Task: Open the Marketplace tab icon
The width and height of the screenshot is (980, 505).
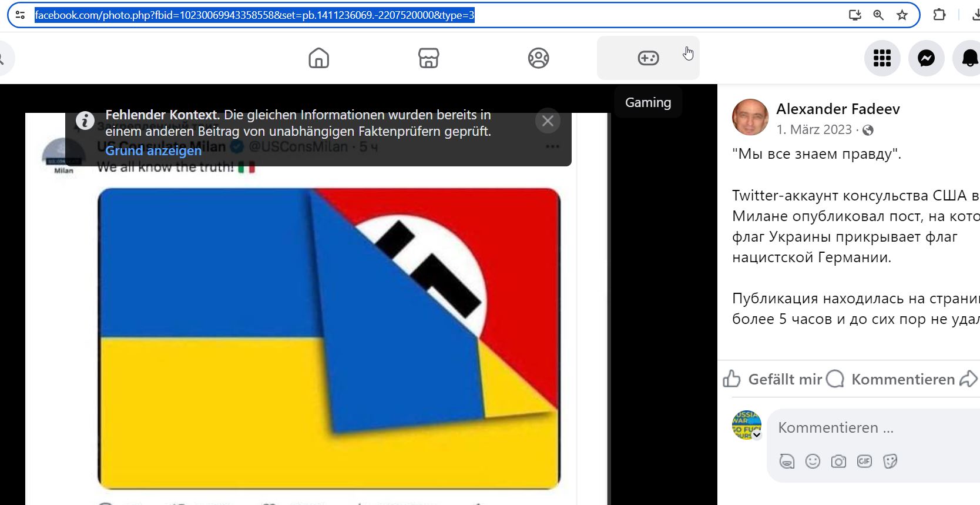Action: (x=428, y=58)
